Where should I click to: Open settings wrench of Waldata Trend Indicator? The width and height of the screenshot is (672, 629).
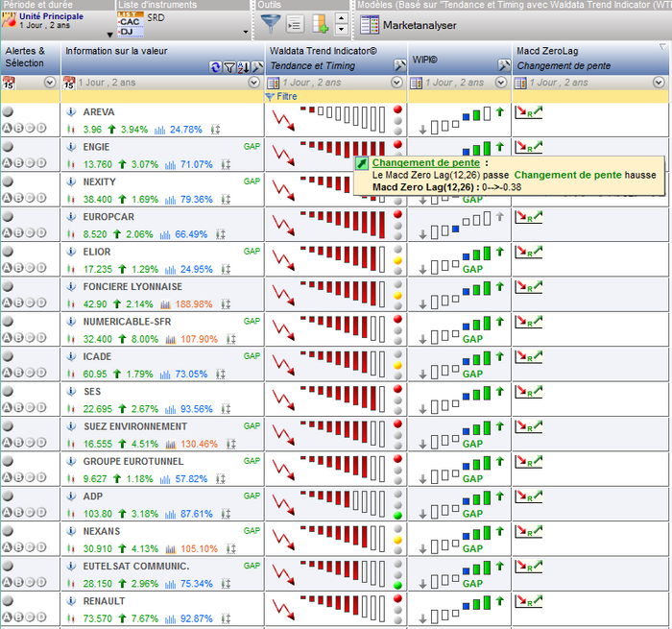tap(399, 65)
